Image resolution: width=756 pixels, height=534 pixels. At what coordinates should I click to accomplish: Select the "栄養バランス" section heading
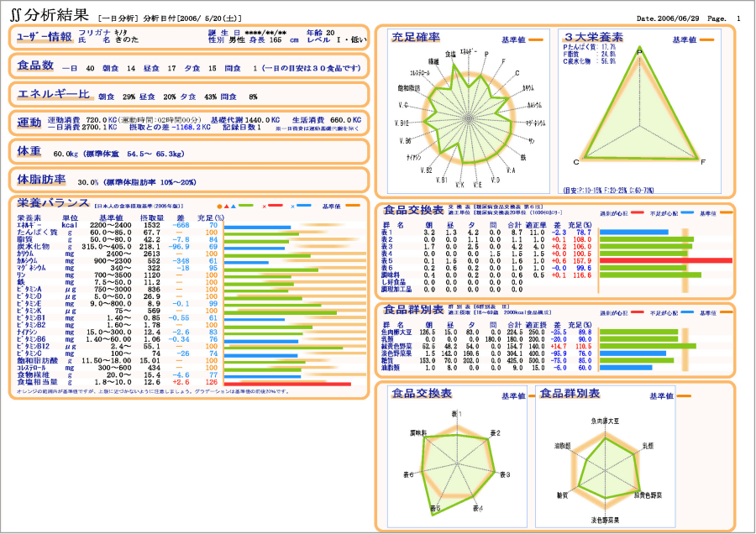(x=54, y=203)
